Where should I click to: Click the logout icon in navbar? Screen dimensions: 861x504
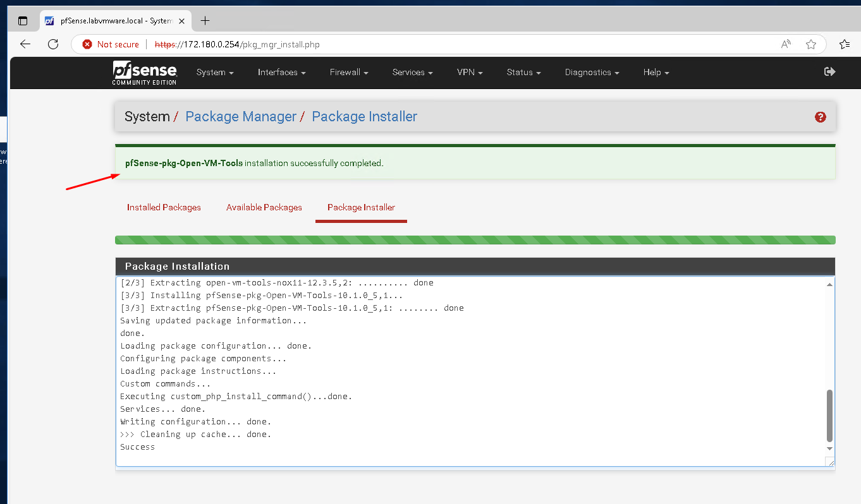[830, 72]
